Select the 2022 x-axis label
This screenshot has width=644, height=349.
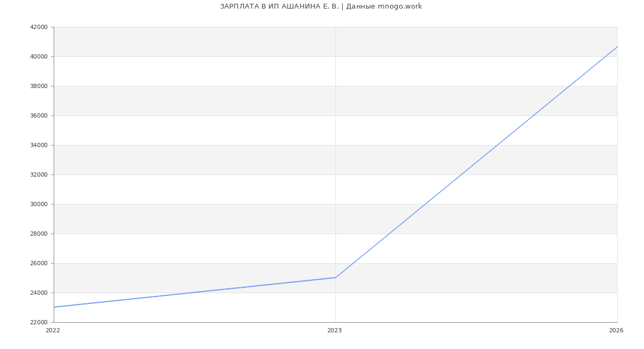tap(53, 331)
